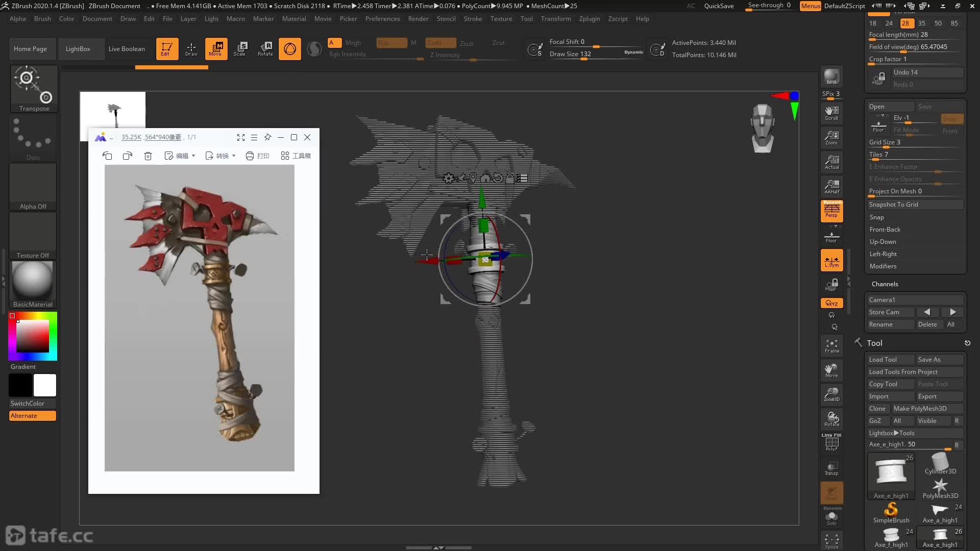The height and width of the screenshot is (551, 980).
Task: Click Snapshot To Grid button
Action: 915,205
